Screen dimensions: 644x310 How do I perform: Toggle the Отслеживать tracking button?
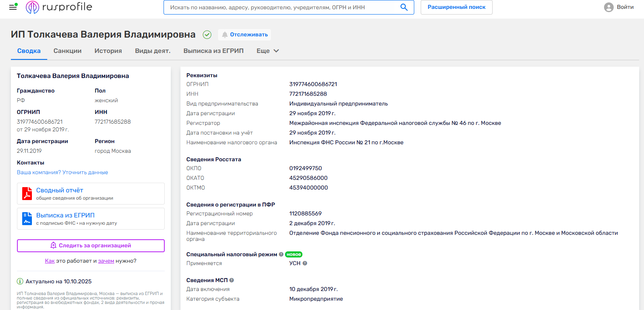(x=245, y=35)
